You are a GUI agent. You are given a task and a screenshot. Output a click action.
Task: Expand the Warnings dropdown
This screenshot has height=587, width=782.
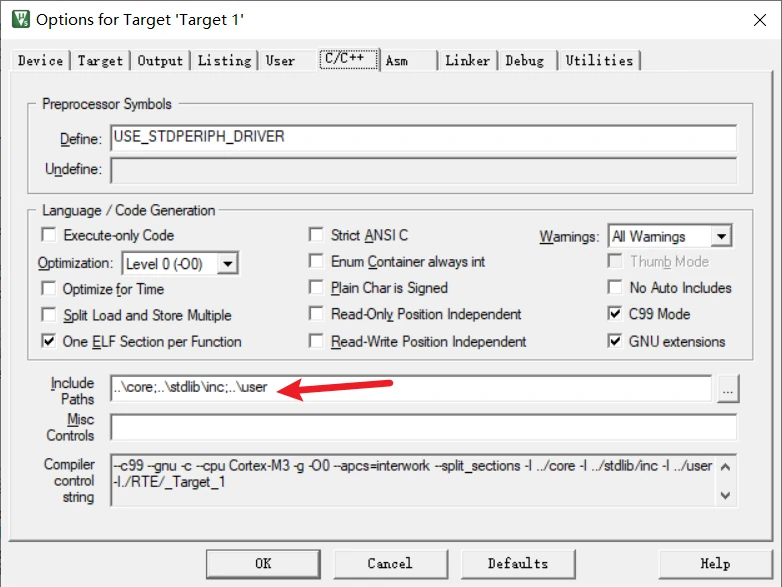coord(720,237)
